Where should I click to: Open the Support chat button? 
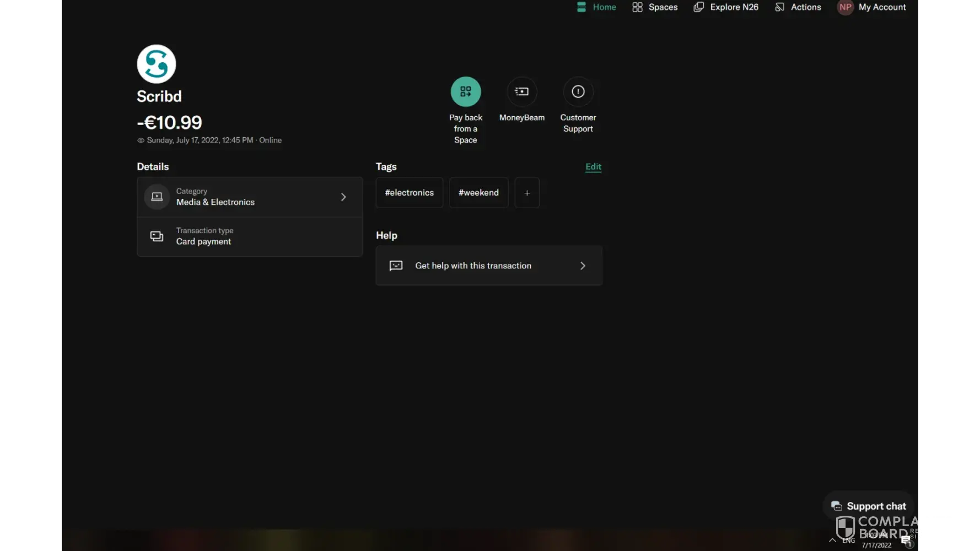tap(868, 506)
